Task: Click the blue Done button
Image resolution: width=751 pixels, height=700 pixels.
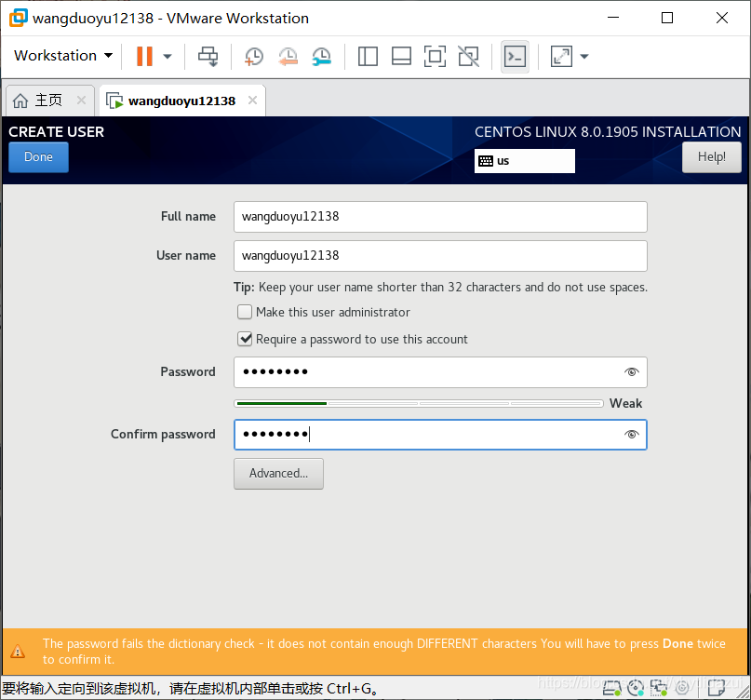Action: point(38,157)
